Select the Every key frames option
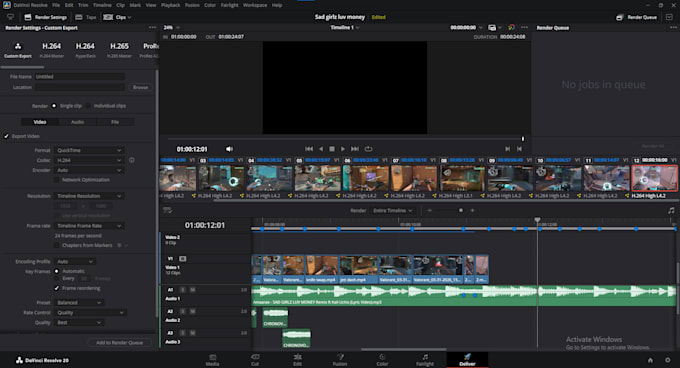Screen dimensions: 680x368 click(x=56, y=278)
